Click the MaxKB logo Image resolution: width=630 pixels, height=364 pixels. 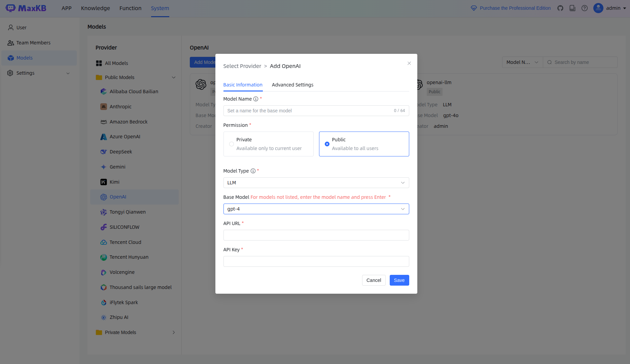[x=26, y=8]
